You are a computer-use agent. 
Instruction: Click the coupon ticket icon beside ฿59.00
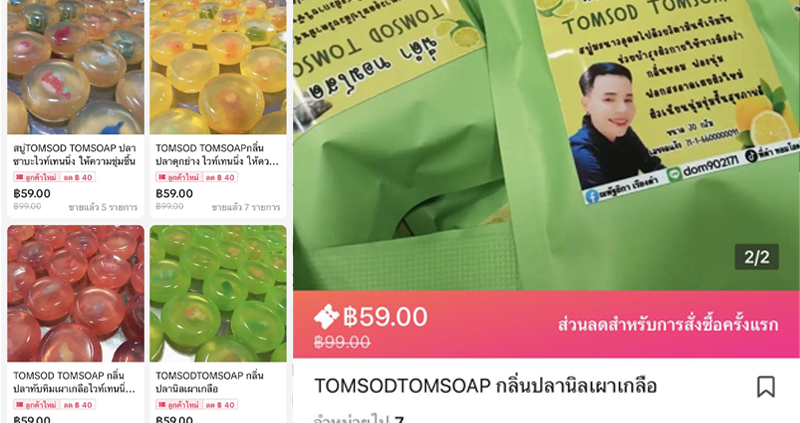327,317
